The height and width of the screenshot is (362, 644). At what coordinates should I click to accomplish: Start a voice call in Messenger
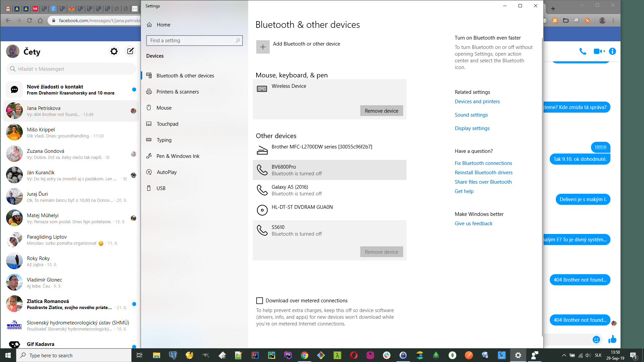(583, 51)
